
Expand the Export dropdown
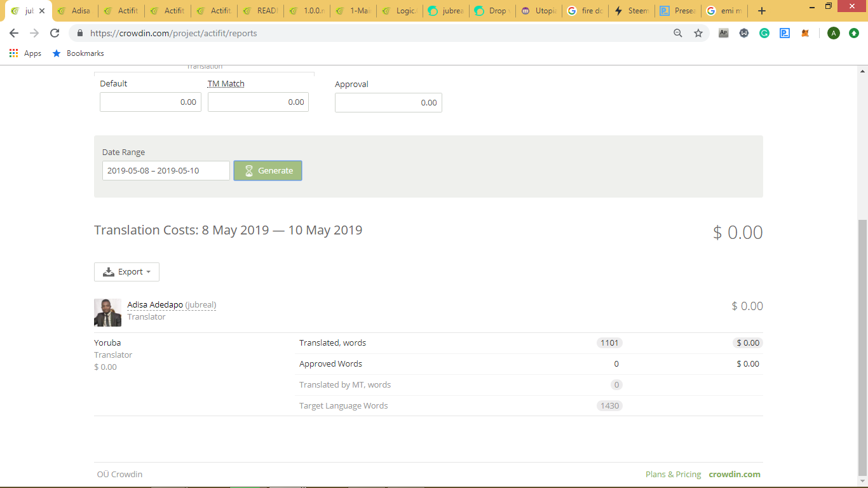[126, 272]
